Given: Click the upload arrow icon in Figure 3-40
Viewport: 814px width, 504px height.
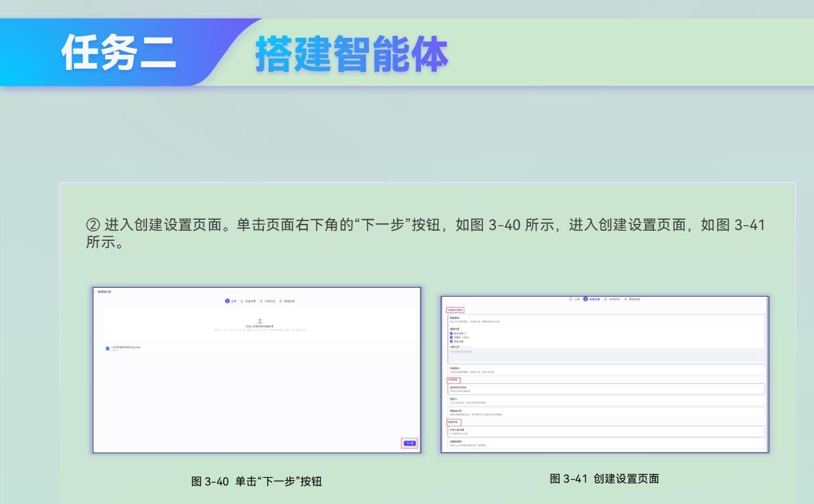Looking at the screenshot, I should pyautogui.click(x=260, y=321).
